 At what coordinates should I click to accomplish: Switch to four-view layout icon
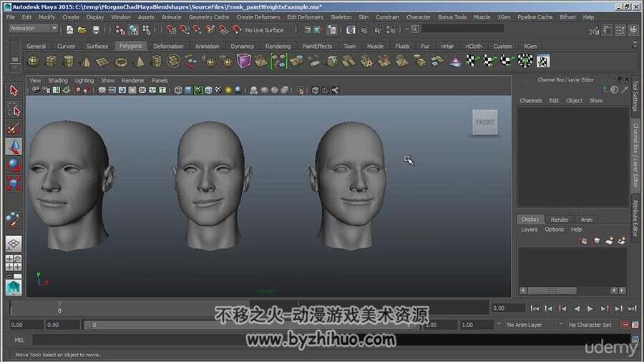pyautogui.click(x=14, y=263)
